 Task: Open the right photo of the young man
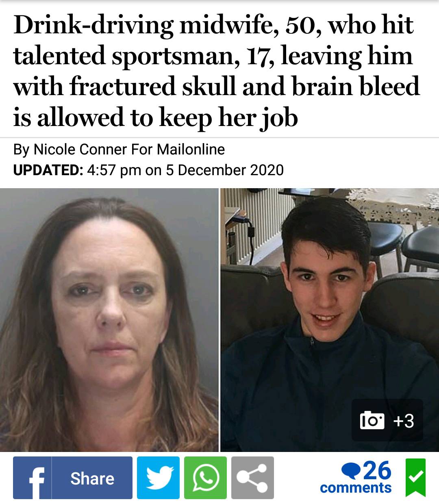(330, 320)
